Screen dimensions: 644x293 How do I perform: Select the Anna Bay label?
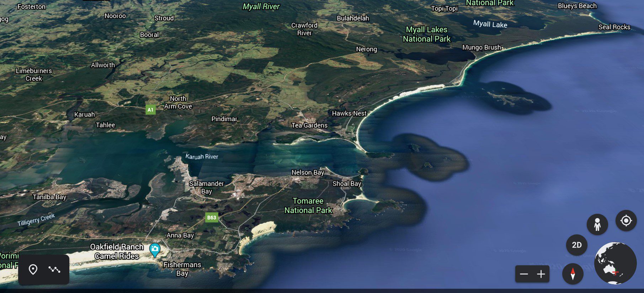(180, 235)
